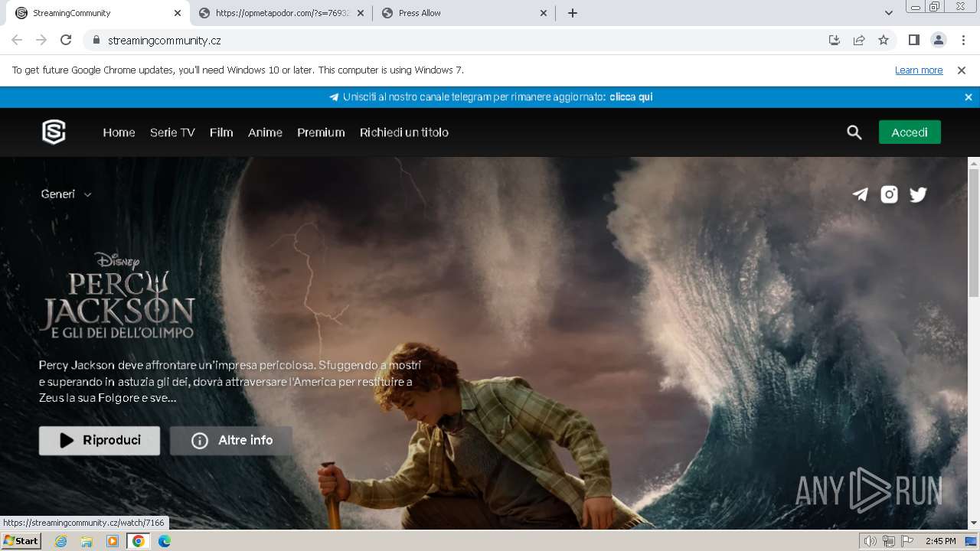The width and height of the screenshot is (980, 551).
Task: Reload the current page
Action: 66,40
